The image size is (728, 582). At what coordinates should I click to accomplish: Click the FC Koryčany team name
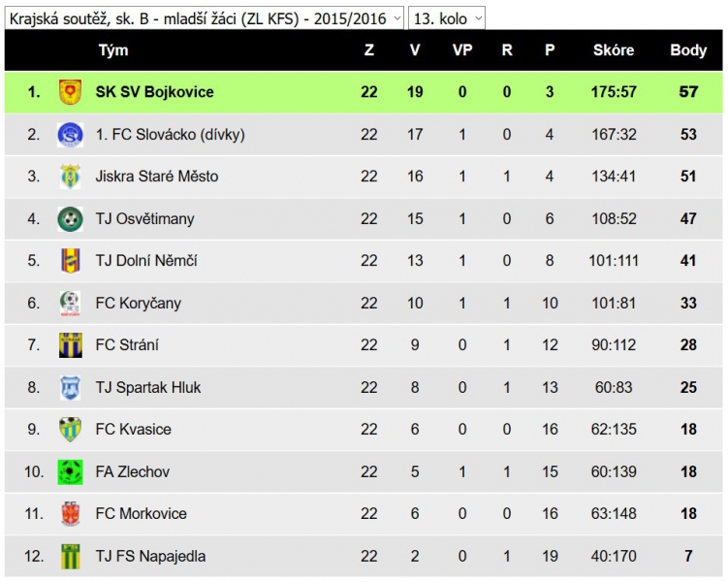(139, 304)
